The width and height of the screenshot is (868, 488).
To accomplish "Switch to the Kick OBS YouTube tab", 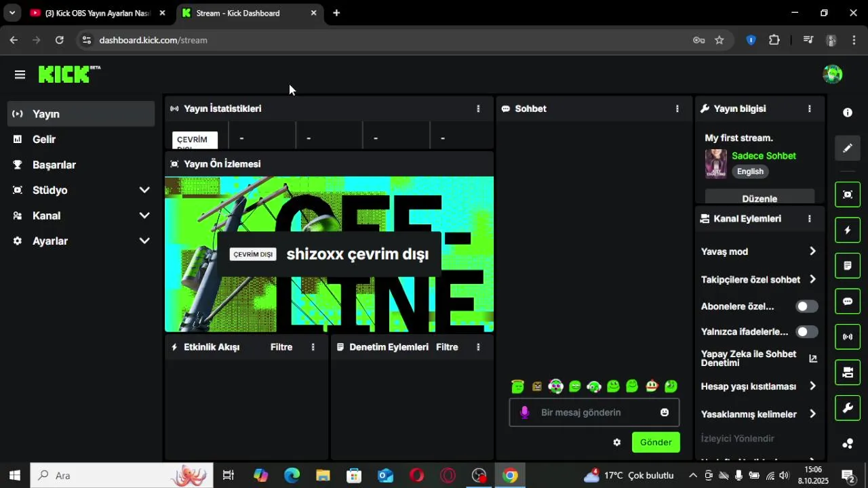I will [98, 13].
